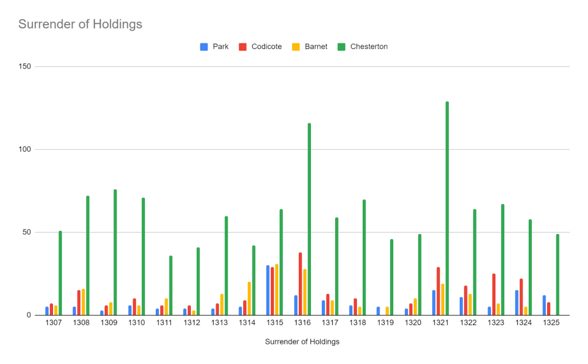
Task: Select the green Chesterton bar for 1325
Action: click(558, 274)
